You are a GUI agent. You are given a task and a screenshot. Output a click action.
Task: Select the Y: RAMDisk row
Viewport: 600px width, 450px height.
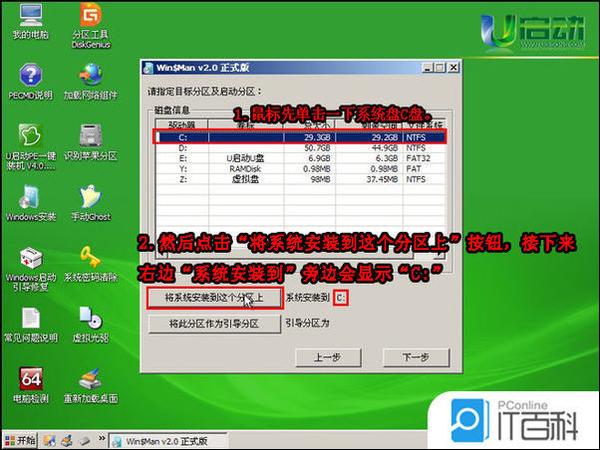click(x=300, y=169)
